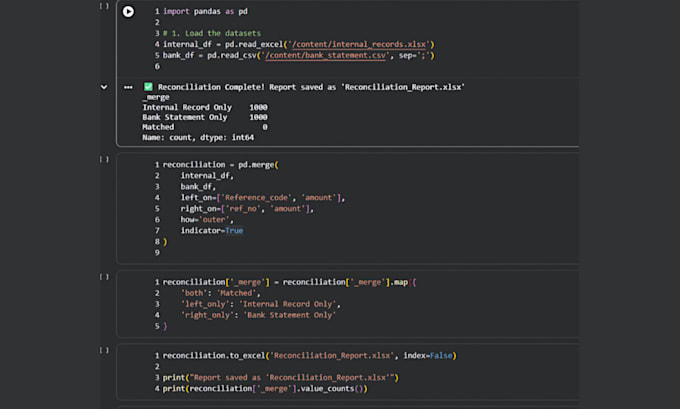This screenshot has height=409, width=680.
Task: Click 'Reconciliation Complete!' output message
Action: coord(211,87)
